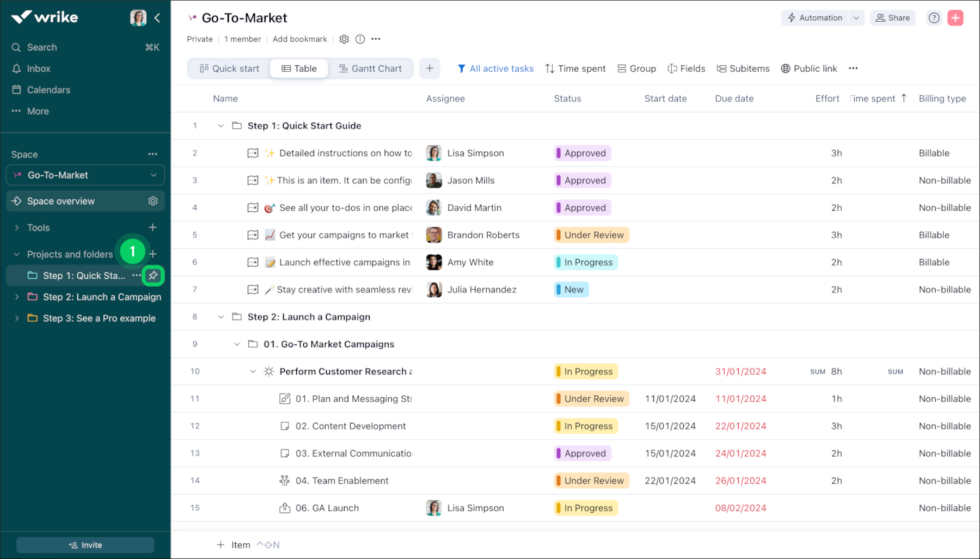Click the Under Review status for Brandon Roberts

(x=591, y=235)
